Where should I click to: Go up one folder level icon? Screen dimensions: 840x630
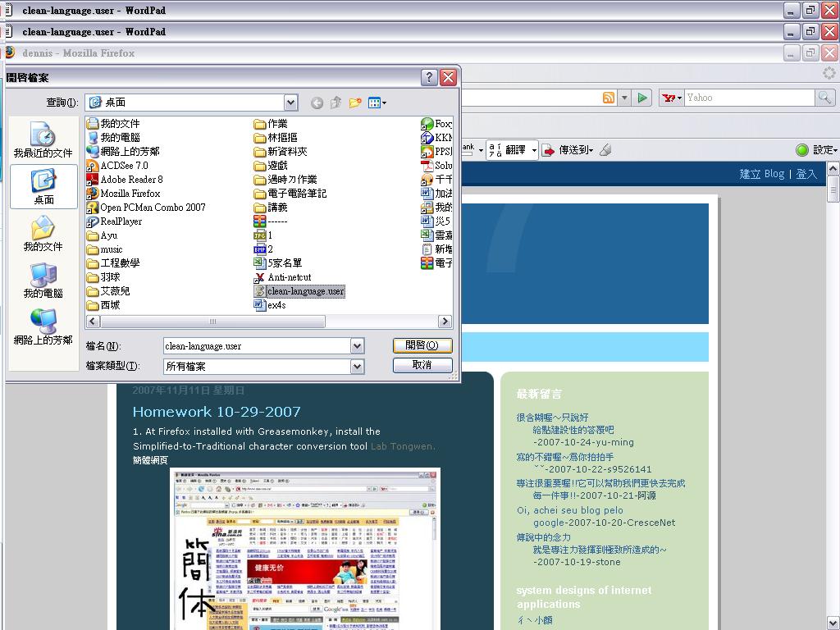tap(336, 103)
